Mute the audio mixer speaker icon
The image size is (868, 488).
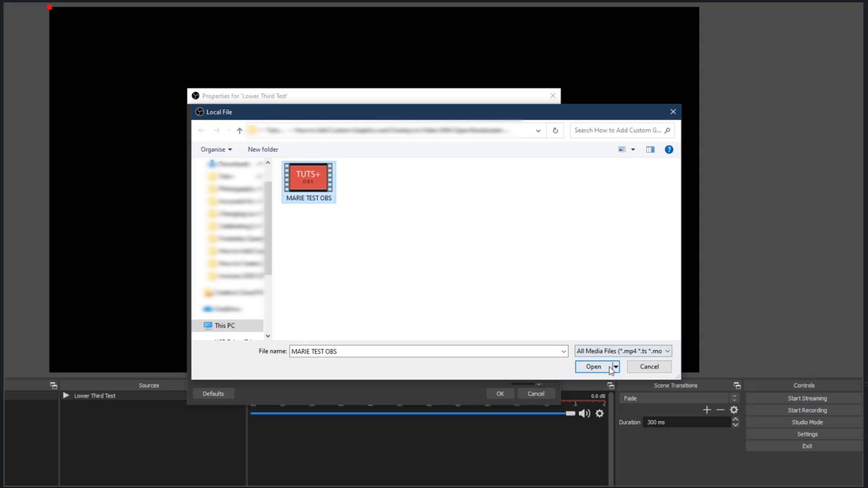click(x=585, y=413)
